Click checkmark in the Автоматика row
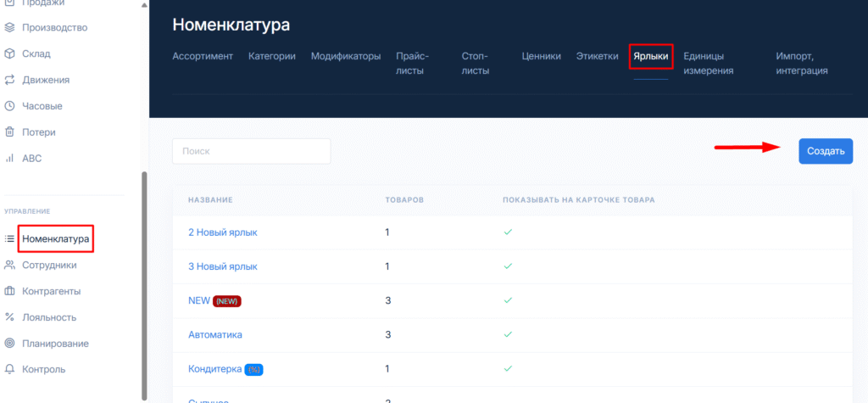 pos(508,335)
